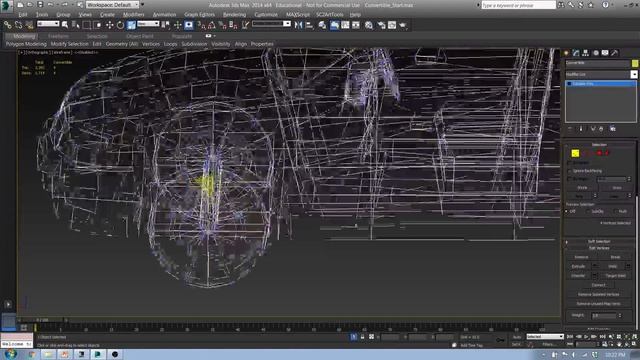This screenshot has width=640, height=360.
Task: Toggle keyboard shortcut override icon
Action: click(x=189, y=25)
